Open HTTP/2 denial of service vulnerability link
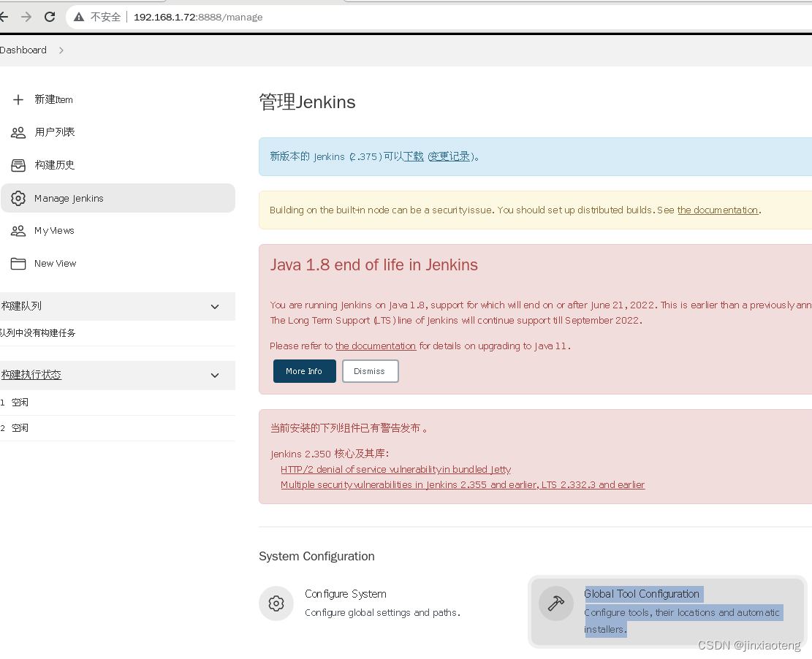812x659 pixels. click(x=395, y=470)
